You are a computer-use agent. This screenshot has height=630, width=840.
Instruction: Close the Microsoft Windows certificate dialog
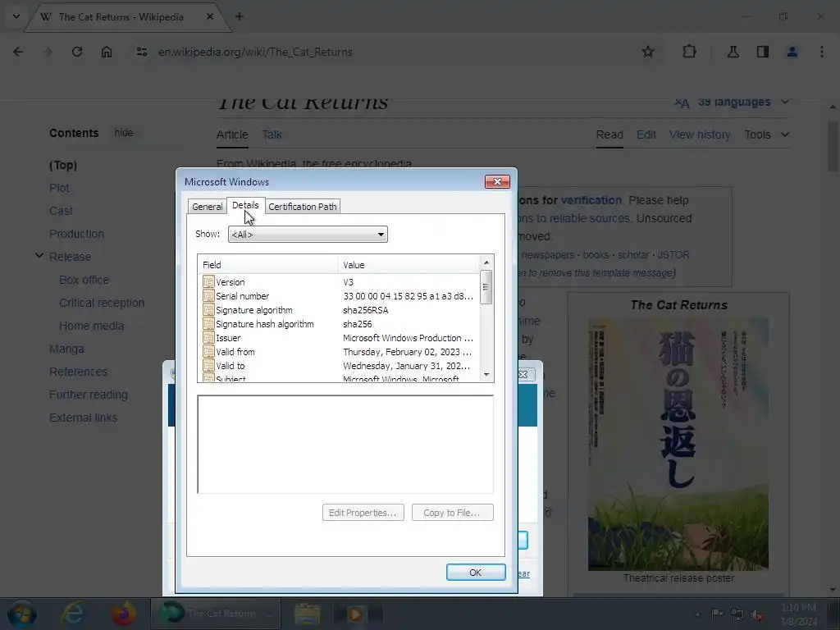point(497,181)
